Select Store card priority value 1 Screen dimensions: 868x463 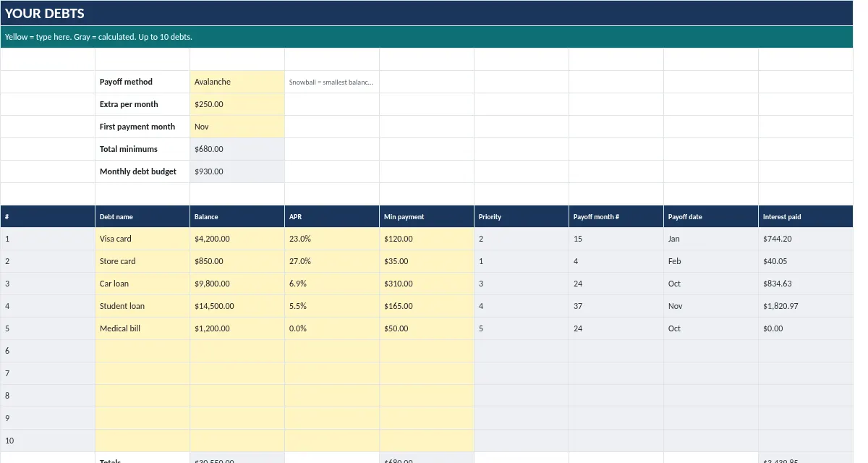[522, 261]
